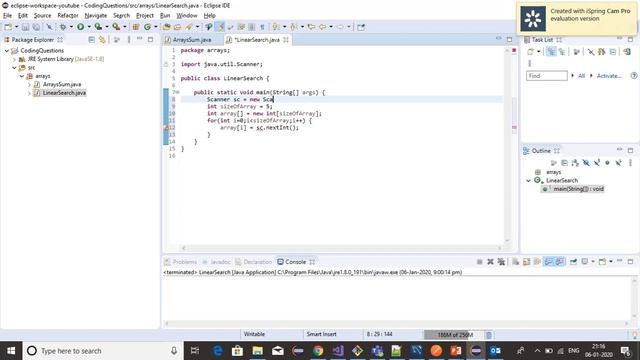Open the Debug dropdown arrow

coord(71,27)
